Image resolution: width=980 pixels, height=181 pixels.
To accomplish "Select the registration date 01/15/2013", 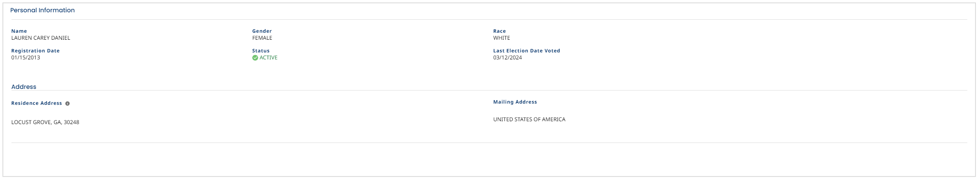I will click(25, 58).
